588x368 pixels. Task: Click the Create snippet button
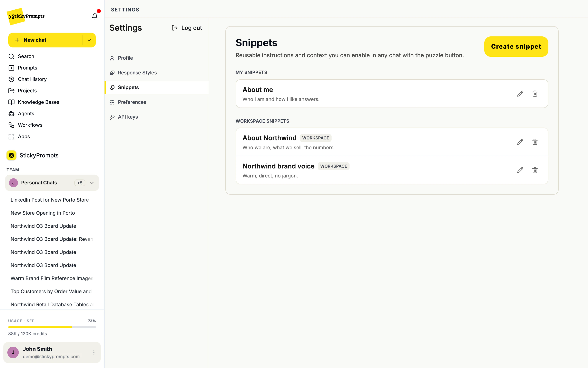click(516, 47)
